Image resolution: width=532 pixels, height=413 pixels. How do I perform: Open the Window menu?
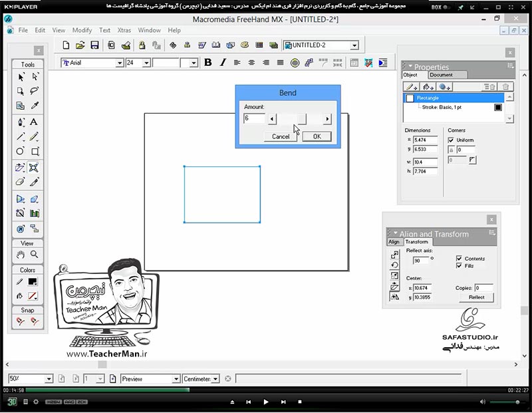click(x=149, y=30)
